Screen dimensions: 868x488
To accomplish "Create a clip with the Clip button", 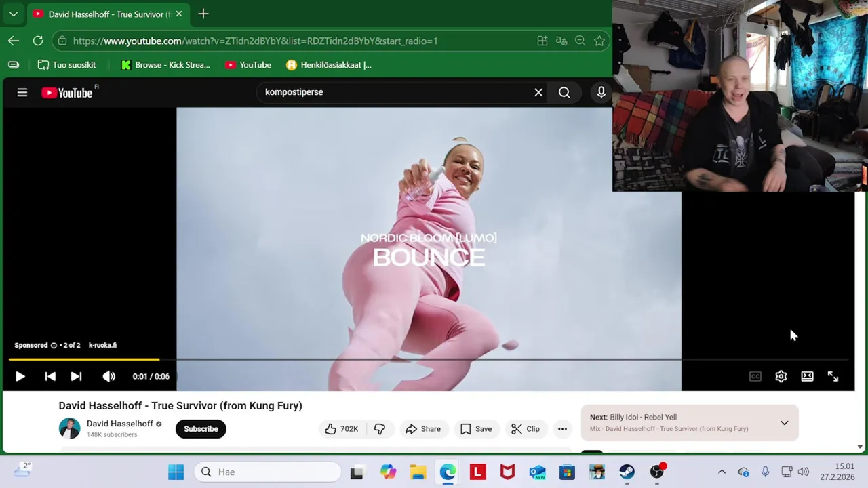I will click(526, 428).
